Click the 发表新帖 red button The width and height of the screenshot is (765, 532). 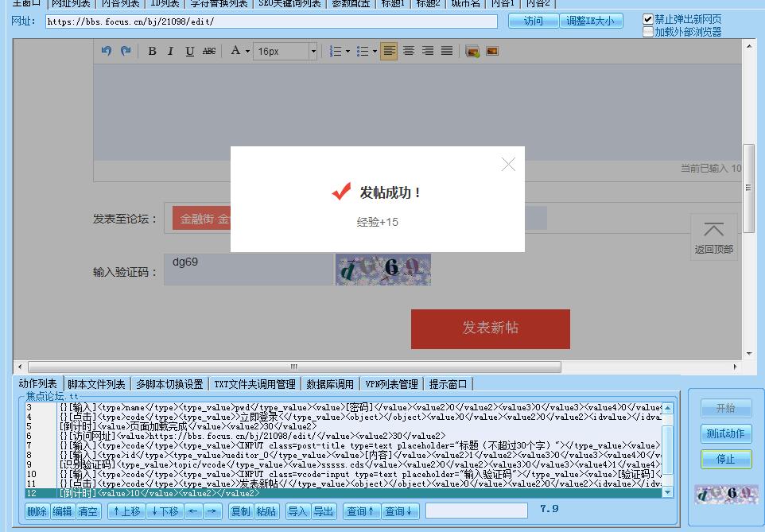[x=491, y=329]
